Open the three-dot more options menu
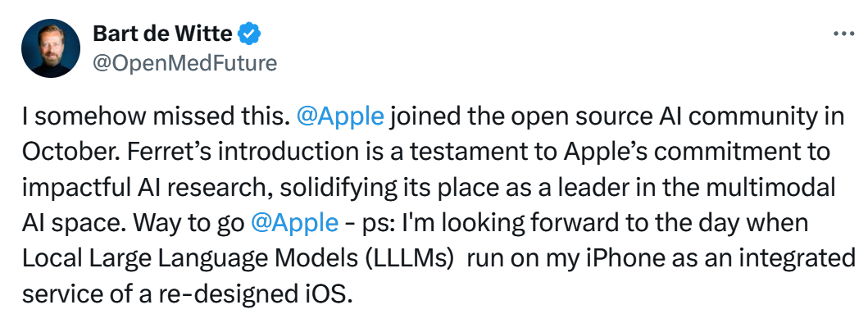Image resolution: width=868 pixels, height=323 pixels. (x=843, y=34)
